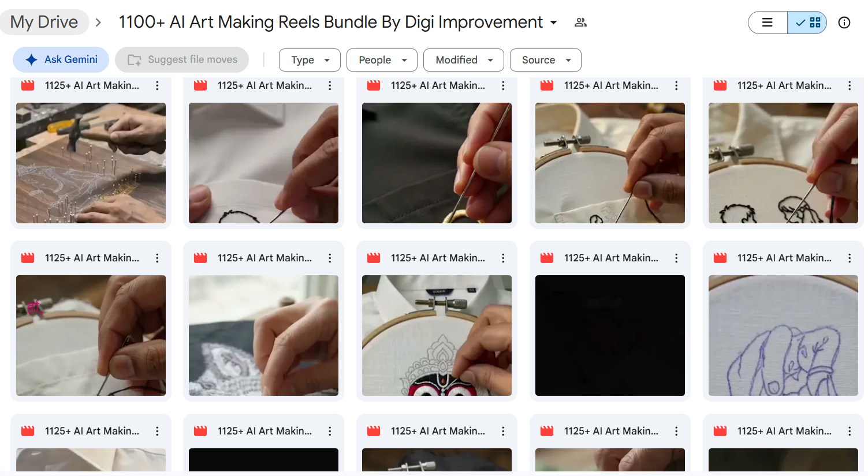Click video file icon of pink lettering hoop card
Screen dimensions: 868x476
[x=28, y=258]
